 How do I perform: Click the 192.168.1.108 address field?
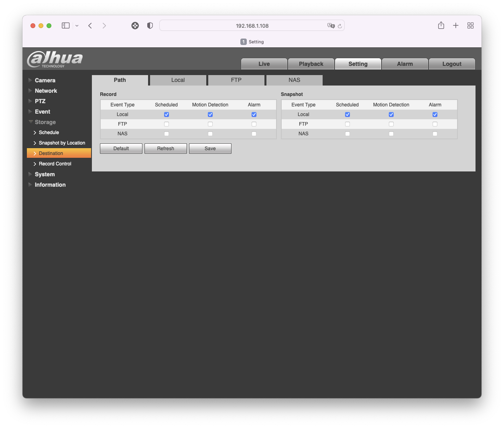[x=252, y=26]
